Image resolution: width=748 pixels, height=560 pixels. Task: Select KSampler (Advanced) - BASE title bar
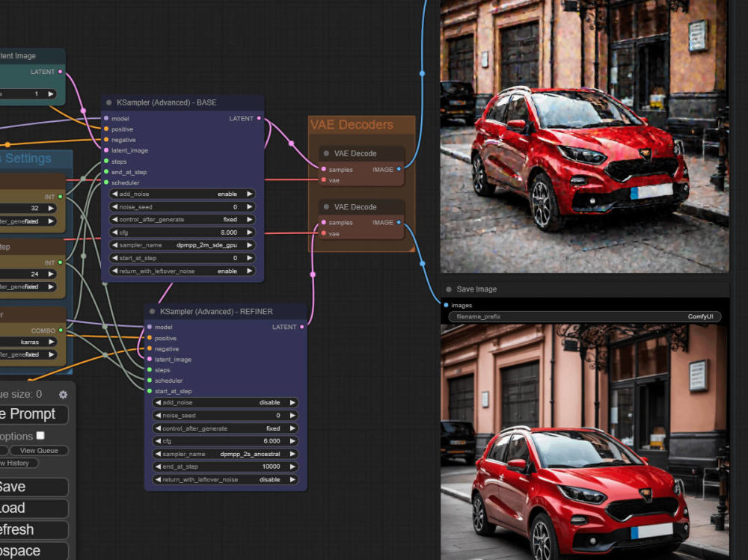pyautogui.click(x=183, y=102)
